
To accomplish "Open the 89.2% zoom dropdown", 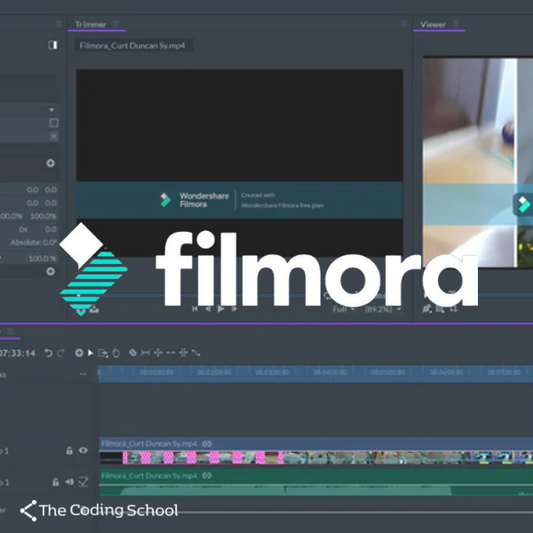I will tap(382, 309).
